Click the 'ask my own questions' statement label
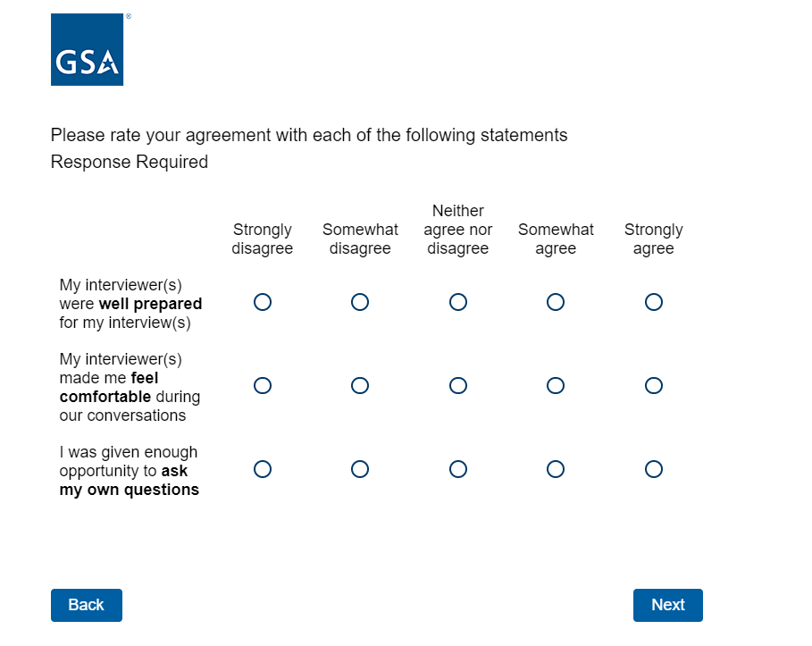The height and width of the screenshot is (646, 812). click(129, 471)
